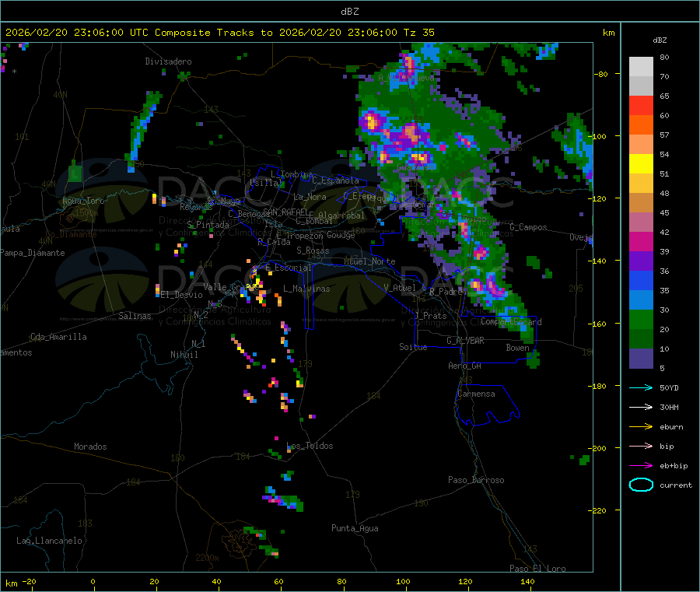
Task: Click the pink bip arrow legend icon
Action: point(641,446)
